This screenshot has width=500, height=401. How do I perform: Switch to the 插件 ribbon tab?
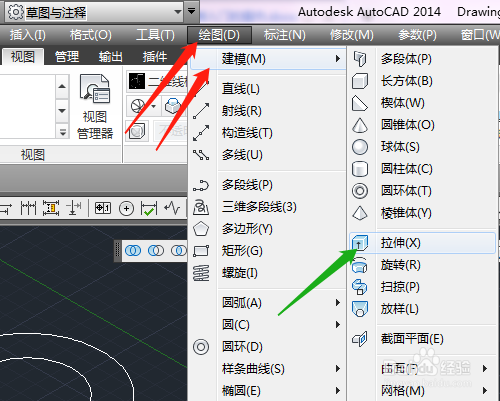(155, 57)
